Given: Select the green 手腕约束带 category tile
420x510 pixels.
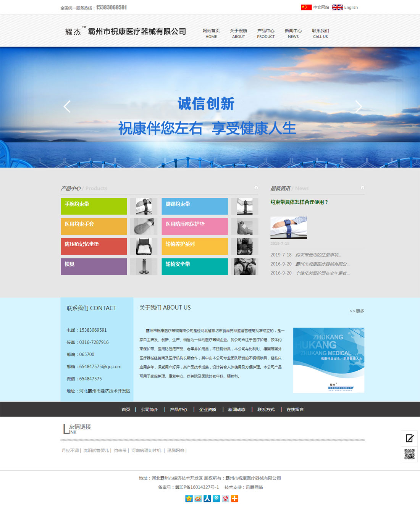Looking at the screenshot, I should tap(94, 206).
